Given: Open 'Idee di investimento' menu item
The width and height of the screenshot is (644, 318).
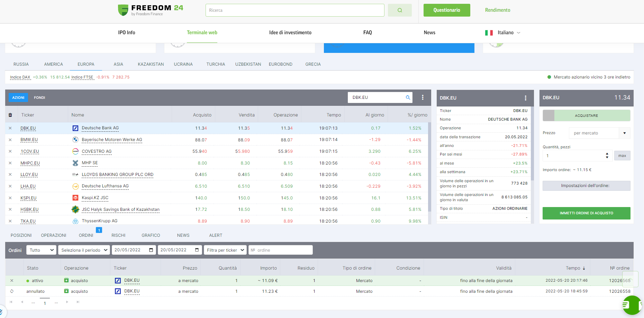Looking at the screenshot, I should [290, 32].
